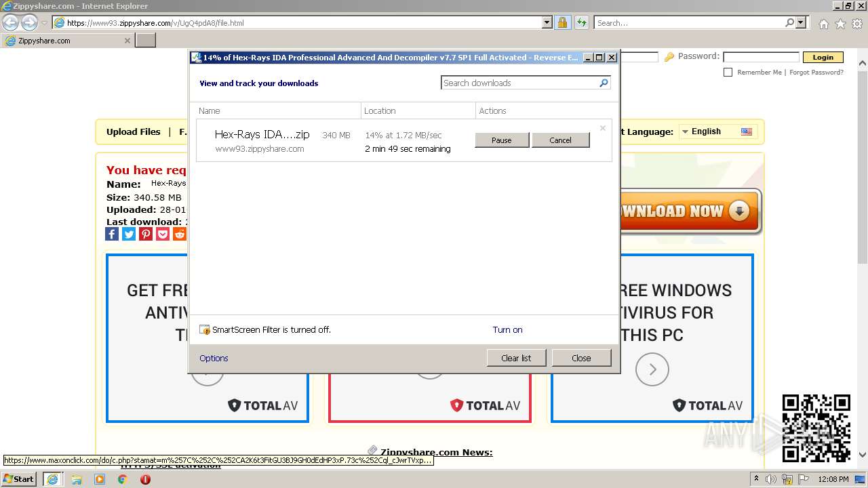Sort downloads by Name column
Image resolution: width=868 pixels, height=488 pixels.
pyautogui.click(x=279, y=110)
